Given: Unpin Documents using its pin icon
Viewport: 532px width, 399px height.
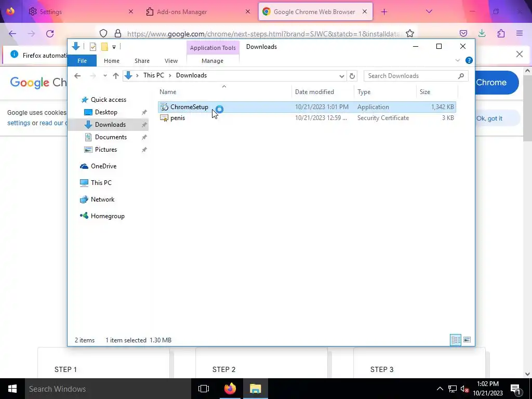Looking at the screenshot, I should pos(144,137).
